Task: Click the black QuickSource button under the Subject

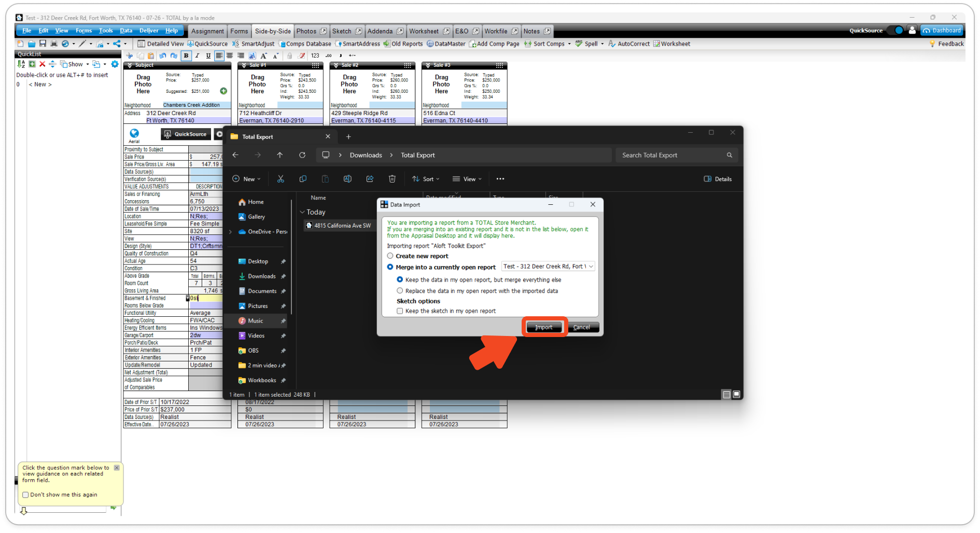Action: coord(186,134)
